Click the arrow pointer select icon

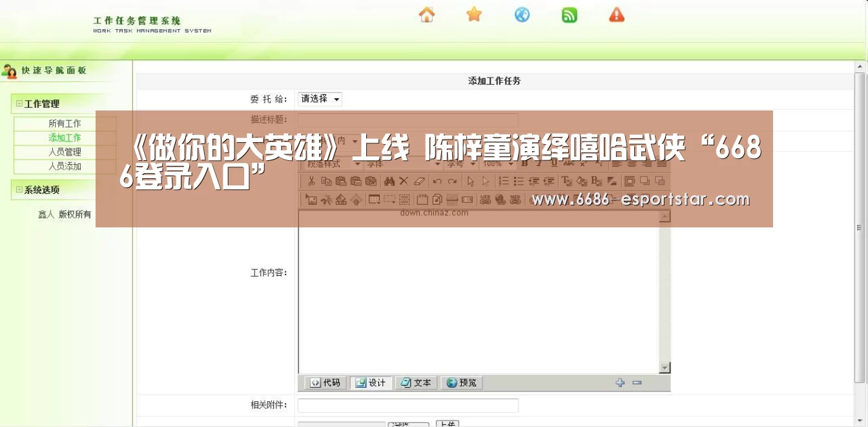[471, 181]
